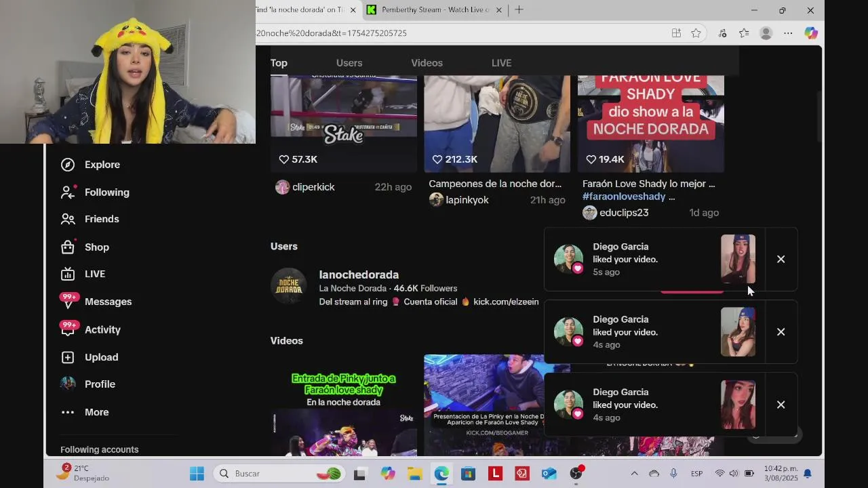Close the Pemberthy Stream tab
The image size is (868, 488).
point(499,10)
